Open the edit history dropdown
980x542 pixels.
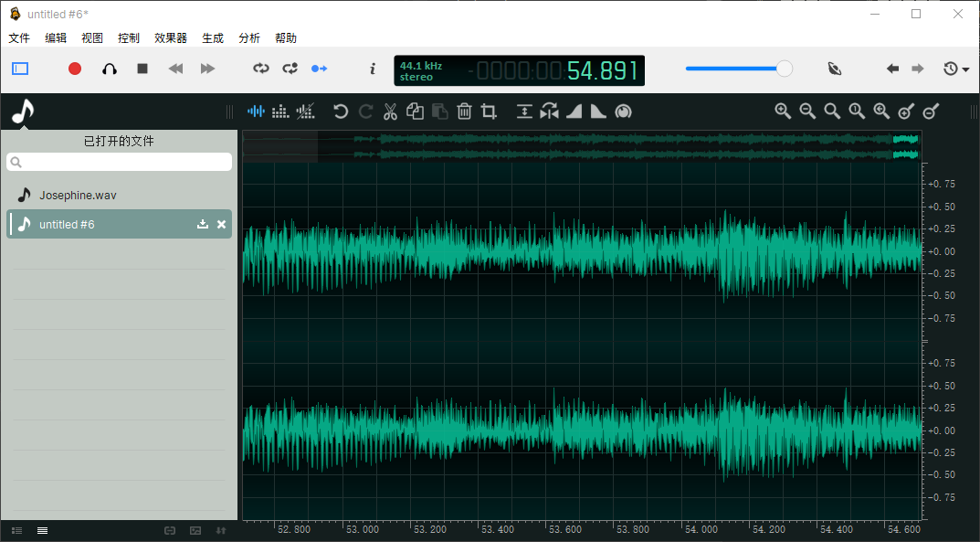pyautogui.click(x=955, y=68)
